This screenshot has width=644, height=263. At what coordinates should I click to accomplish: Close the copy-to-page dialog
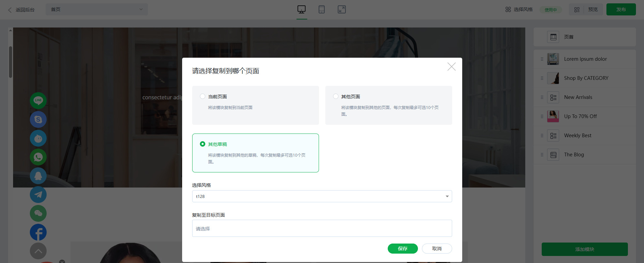[451, 67]
